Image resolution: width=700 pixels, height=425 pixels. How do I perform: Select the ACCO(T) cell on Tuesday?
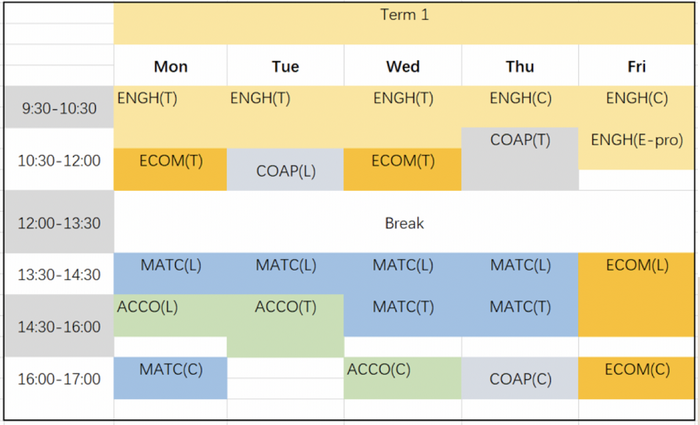[x=285, y=325]
